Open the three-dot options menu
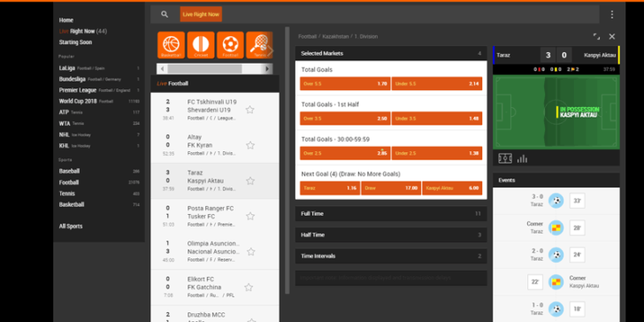644x322 pixels. [612, 14]
